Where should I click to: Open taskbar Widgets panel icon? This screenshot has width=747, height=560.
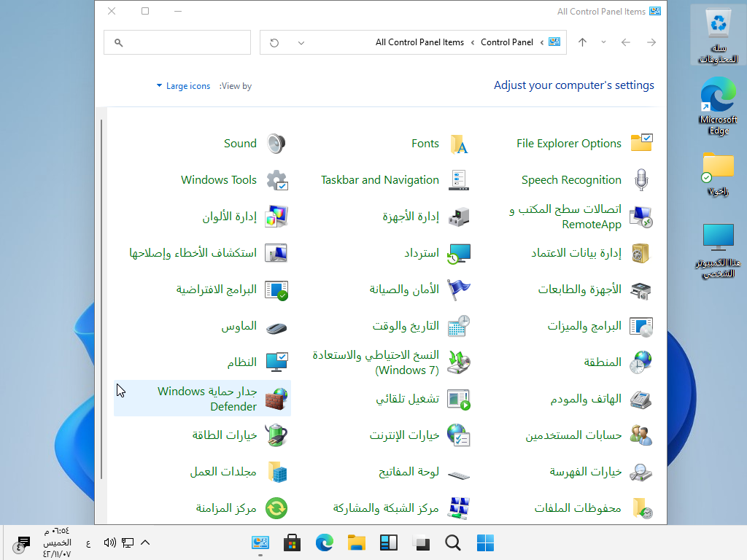[x=389, y=542]
